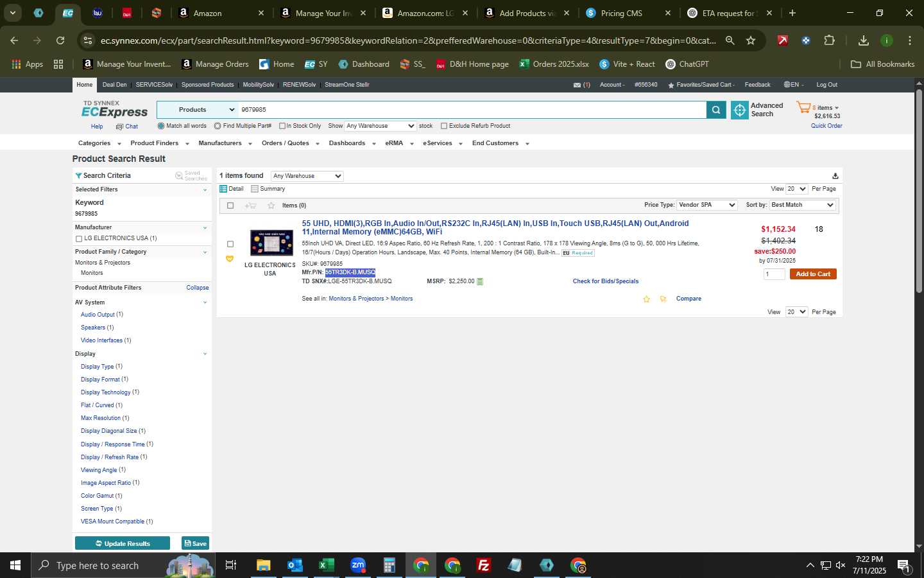Click the green MSRP price sheet icon
The height and width of the screenshot is (578, 924).
480,281
